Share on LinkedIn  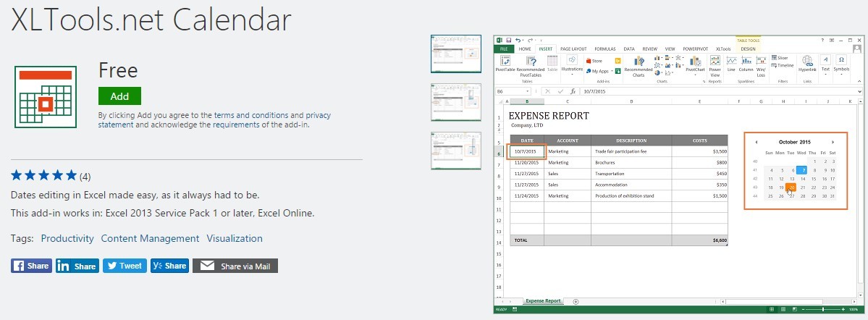77,266
